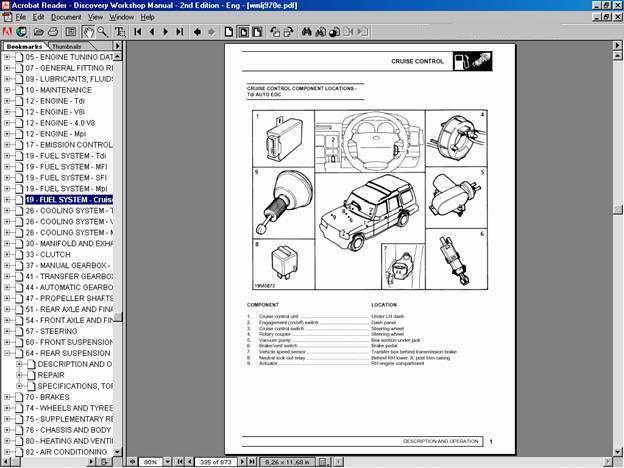Viewport: 624px width, 468px height.
Task: Click the Find Again binoculars icon
Action: click(320, 32)
